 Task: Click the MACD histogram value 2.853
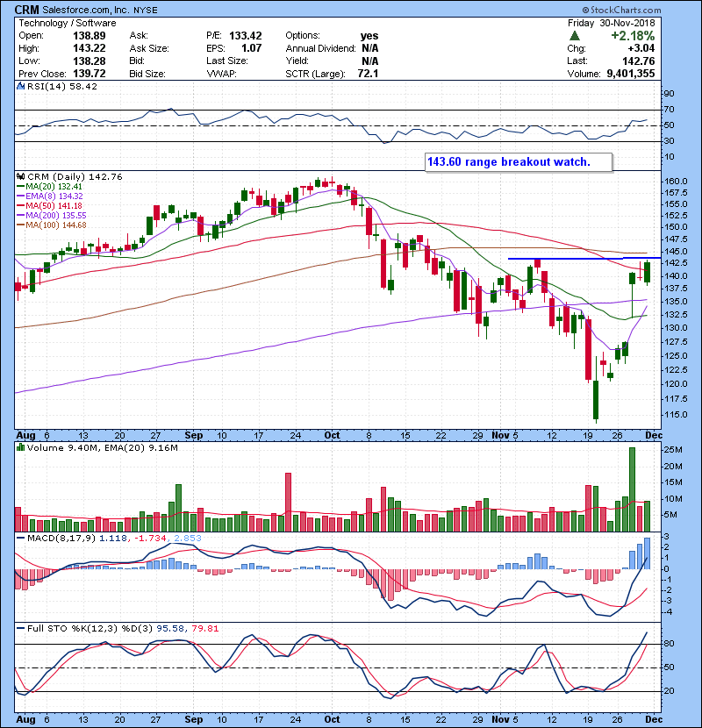coord(188,539)
